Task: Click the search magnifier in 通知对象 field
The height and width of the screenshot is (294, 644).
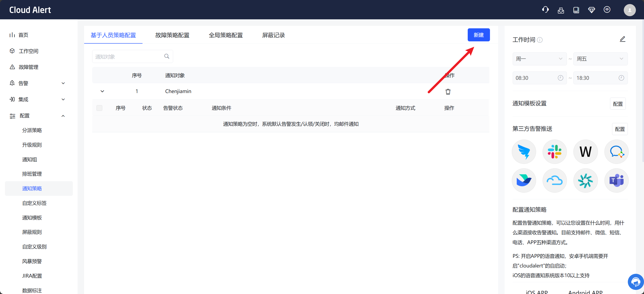Action: pyautogui.click(x=167, y=56)
